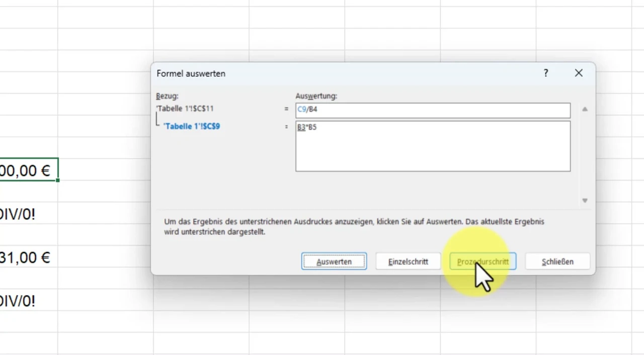
Task: Click the Bezug: label
Action: point(167,96)
